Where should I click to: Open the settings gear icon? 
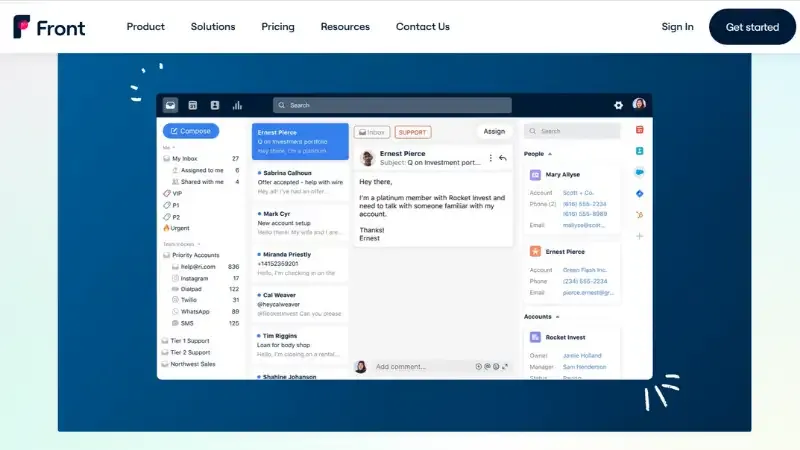click(618, 105)
